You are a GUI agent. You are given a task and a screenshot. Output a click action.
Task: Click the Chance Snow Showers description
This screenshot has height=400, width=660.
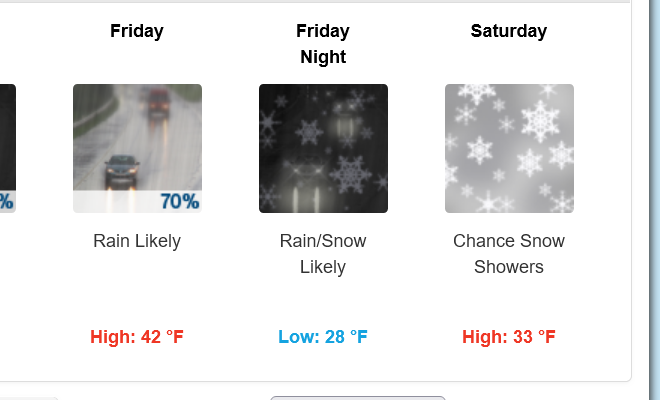[509, 254]
